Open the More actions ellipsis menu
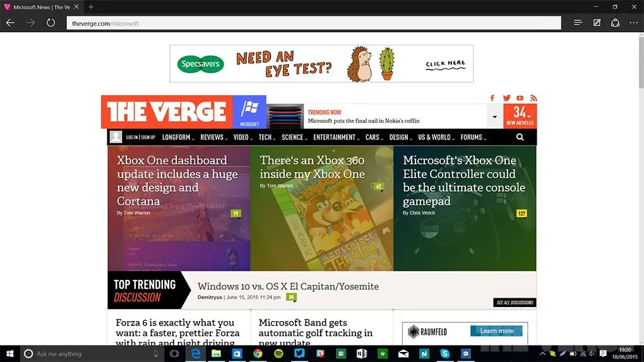 click(x=634, y=23)
